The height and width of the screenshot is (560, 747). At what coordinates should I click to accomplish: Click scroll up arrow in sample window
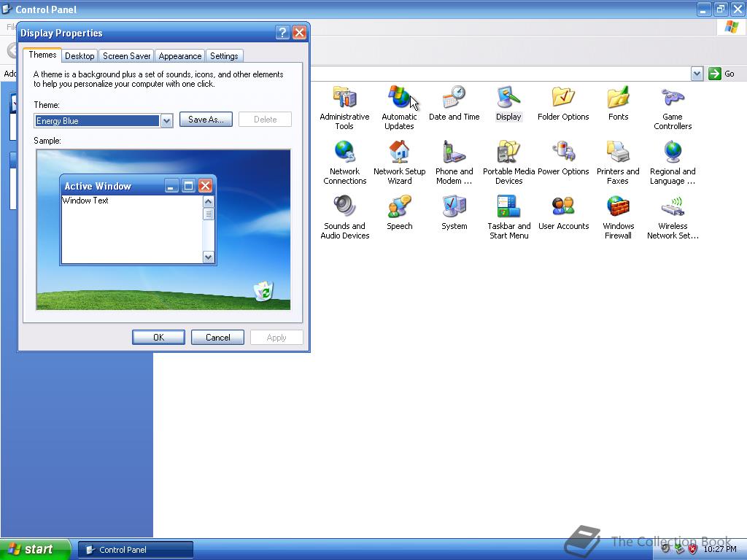[x=208, y=202]
